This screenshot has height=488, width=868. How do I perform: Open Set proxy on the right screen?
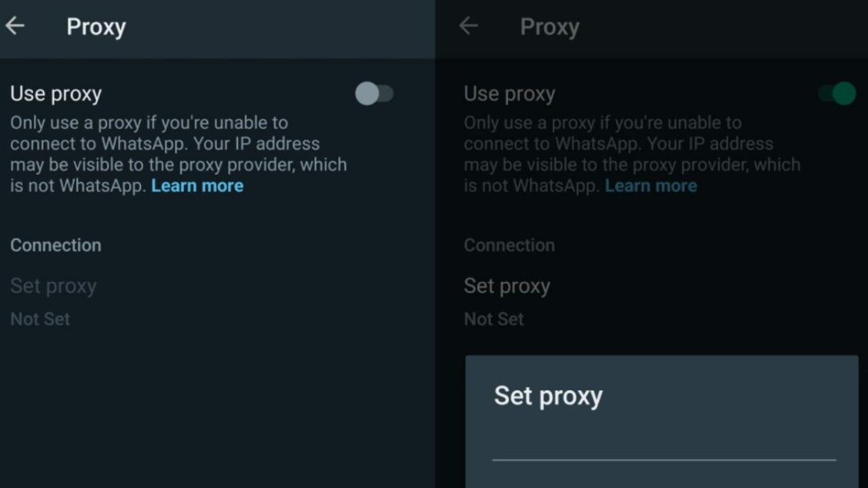(x=507, y=285)
